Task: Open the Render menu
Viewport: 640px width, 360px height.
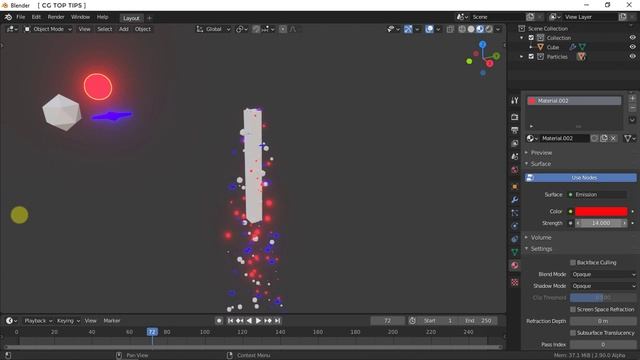Action: click(x=56, y=17)
